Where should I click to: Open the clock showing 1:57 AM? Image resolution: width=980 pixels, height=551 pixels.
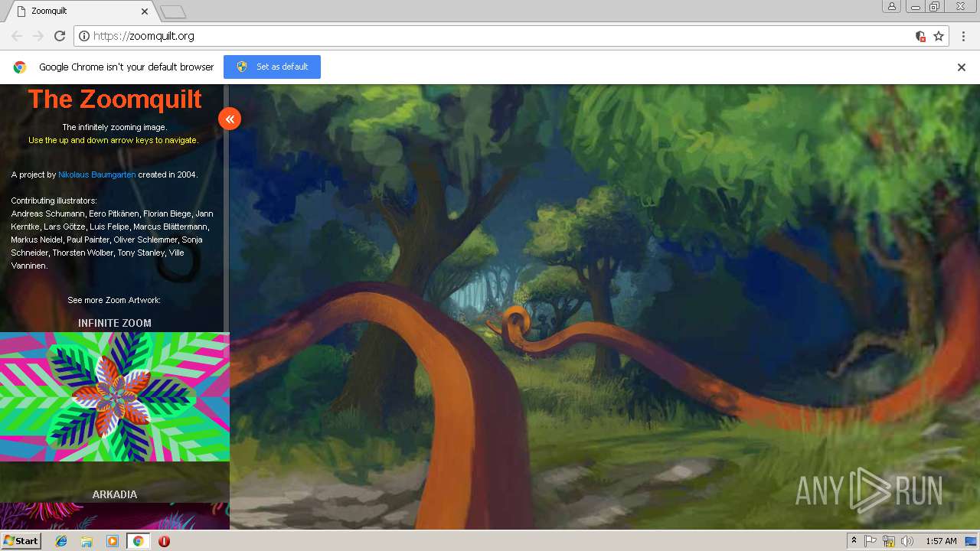click(x=941, y=541)
